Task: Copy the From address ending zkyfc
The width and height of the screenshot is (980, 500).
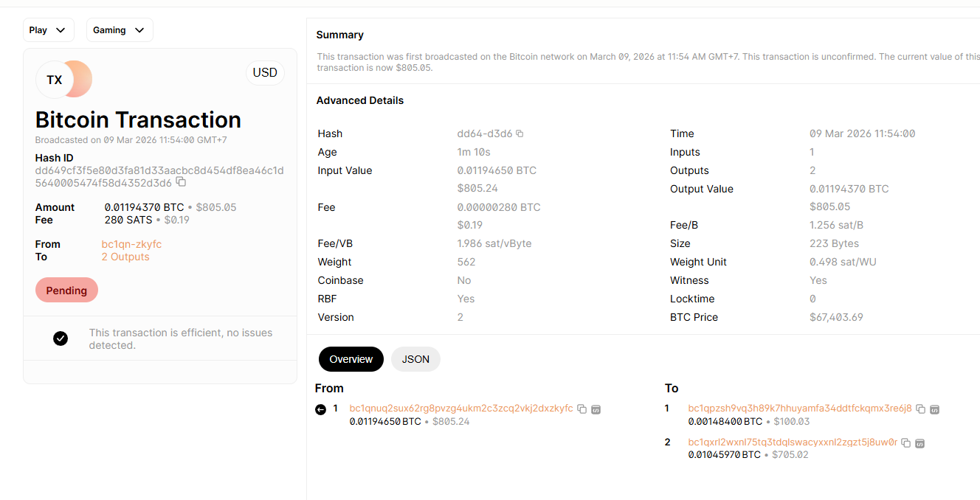Action: 582,409
